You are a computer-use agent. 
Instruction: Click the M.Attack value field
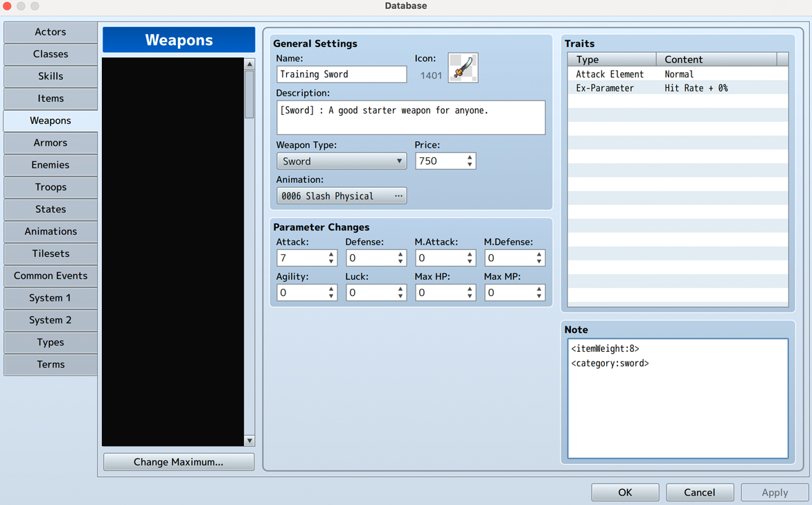pyautogui.click(x=440, y=258)
